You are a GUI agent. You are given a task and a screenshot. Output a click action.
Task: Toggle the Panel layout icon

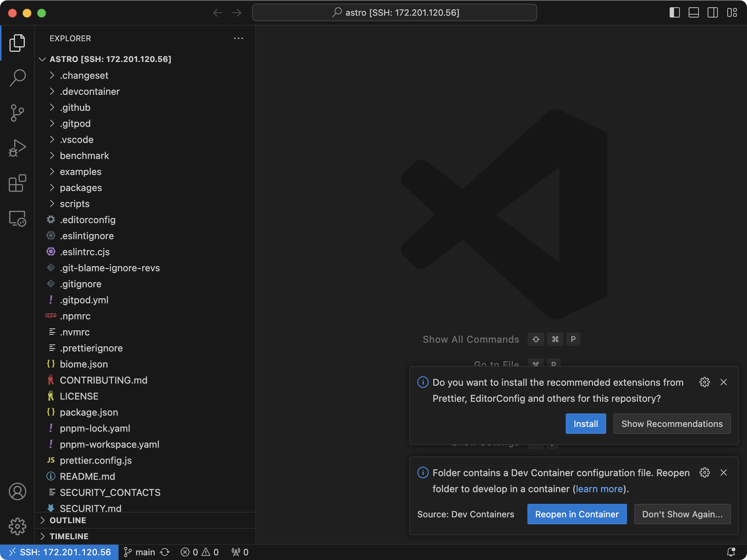pos(694,13)
